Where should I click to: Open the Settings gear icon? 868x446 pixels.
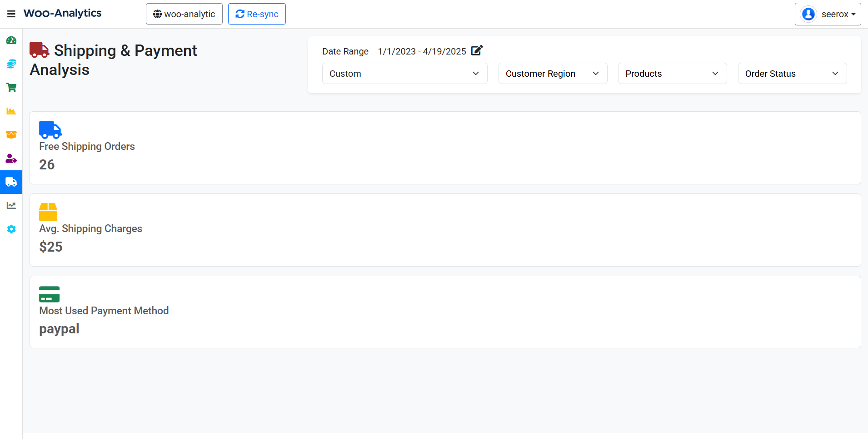coord(11,229)
